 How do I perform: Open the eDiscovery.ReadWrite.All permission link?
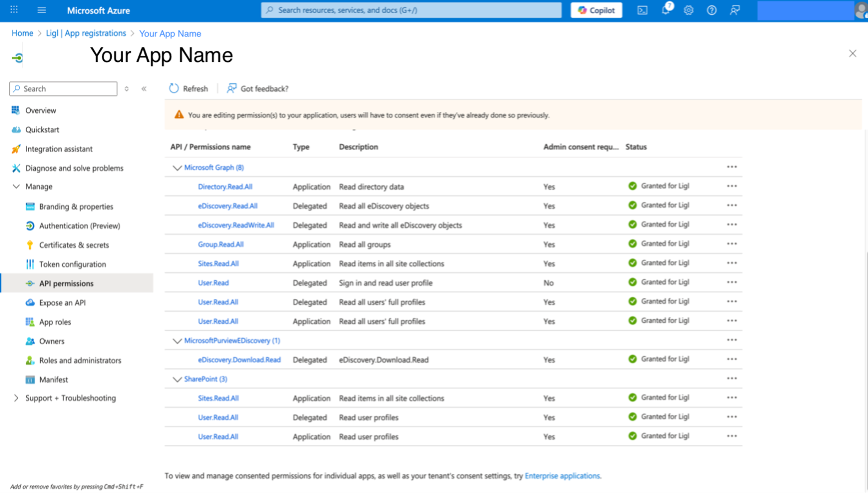click(x=236, y=226)
